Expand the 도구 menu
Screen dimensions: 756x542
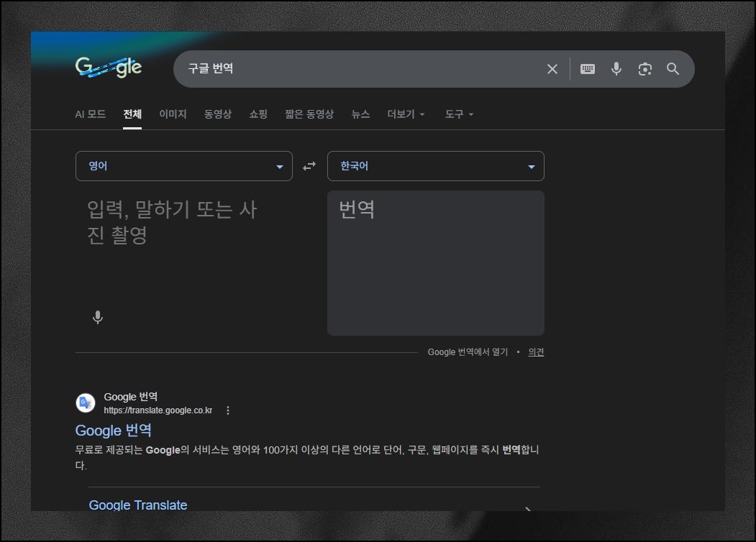pos(459,114)
